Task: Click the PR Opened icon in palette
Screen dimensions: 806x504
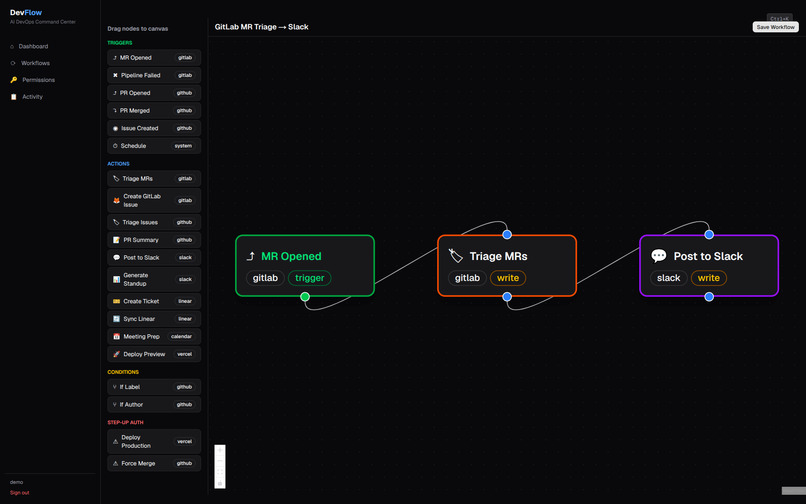Action: pyautogui.click(x=115, y=93)
